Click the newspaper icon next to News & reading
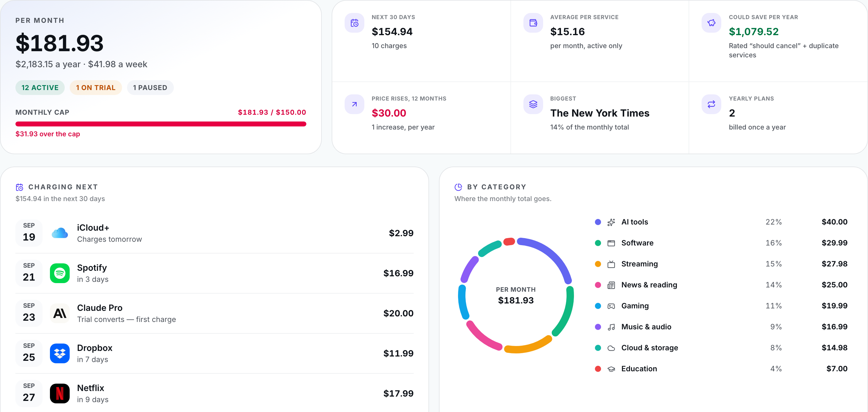868x412 pixels. [x=611, y=285]
